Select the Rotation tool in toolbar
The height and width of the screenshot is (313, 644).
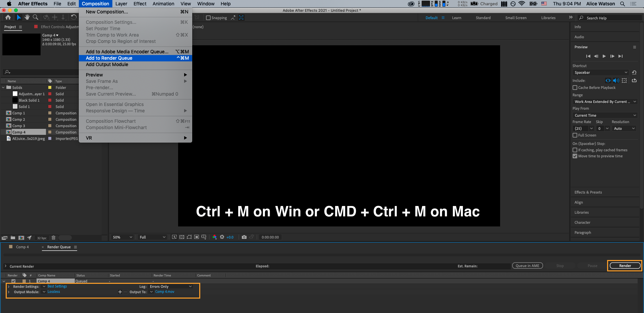click(x=74, y=17)
